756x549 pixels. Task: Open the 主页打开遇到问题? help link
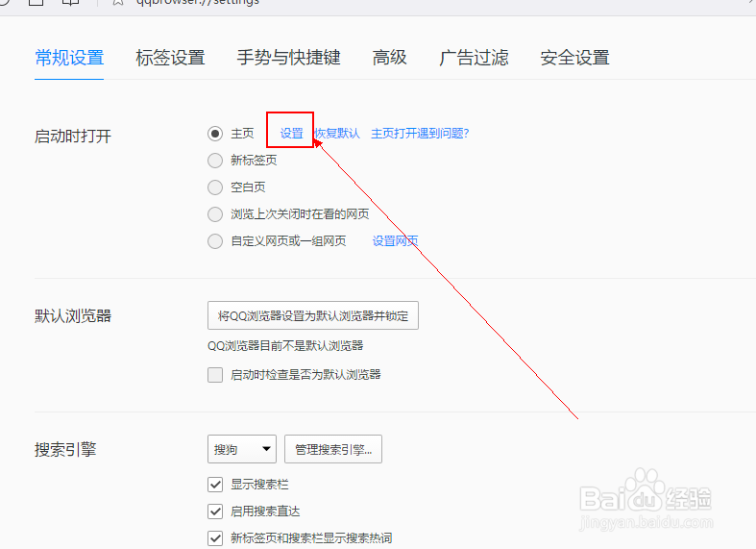(x=420, y=134)
